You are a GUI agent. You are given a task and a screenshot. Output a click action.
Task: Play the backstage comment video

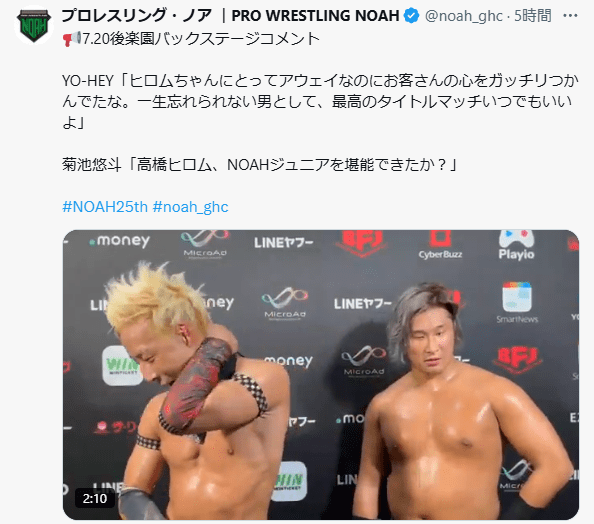320,374
